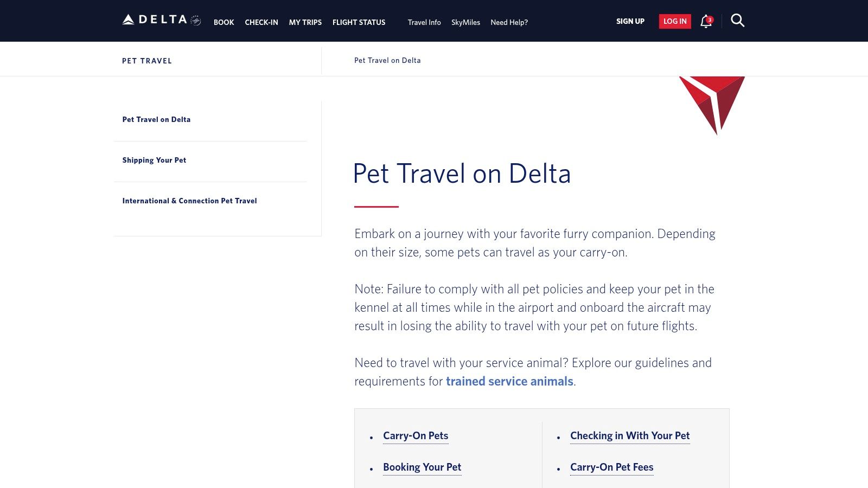This screenshot has width=868, height=488.
Task: Select the Need Help? menu option
Action: pos(508,22)
